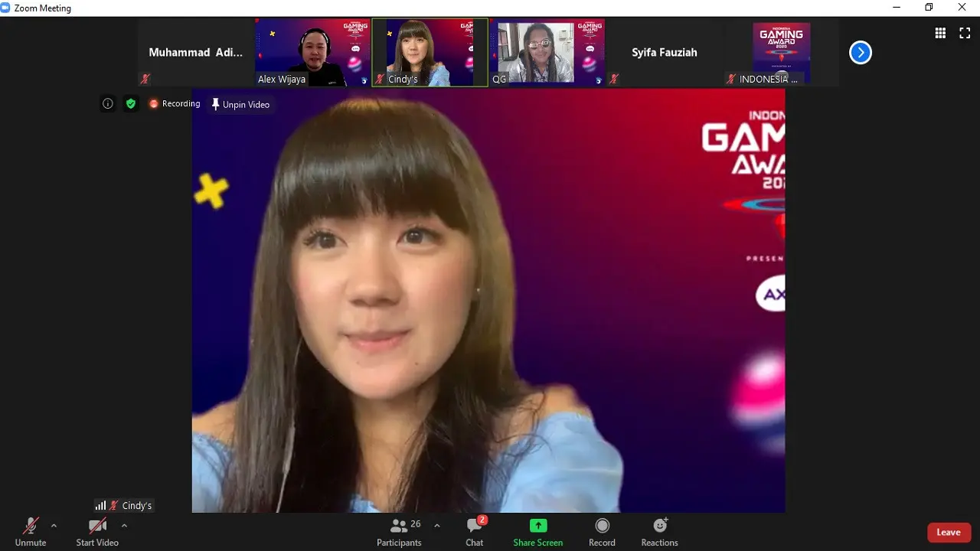980x551 pixels.
Task: Show next page of video thumbnails
Action: (x=861, y=53)
